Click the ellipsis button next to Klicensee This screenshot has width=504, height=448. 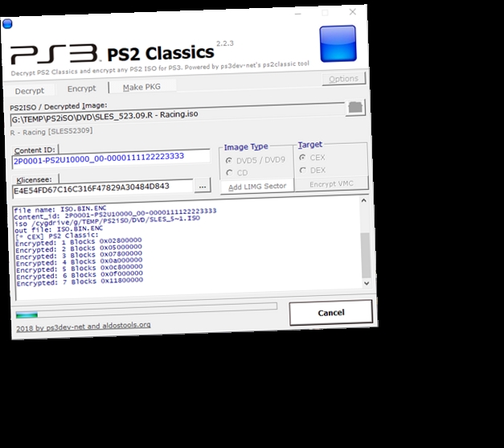tap(203, 186)
